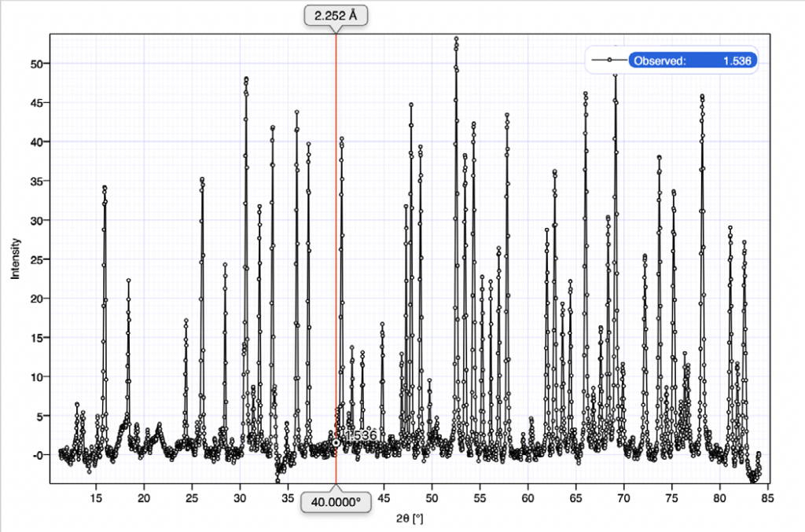Click the x-axis tick label 85
Screen dimensions: 805x532
[768, 497]
